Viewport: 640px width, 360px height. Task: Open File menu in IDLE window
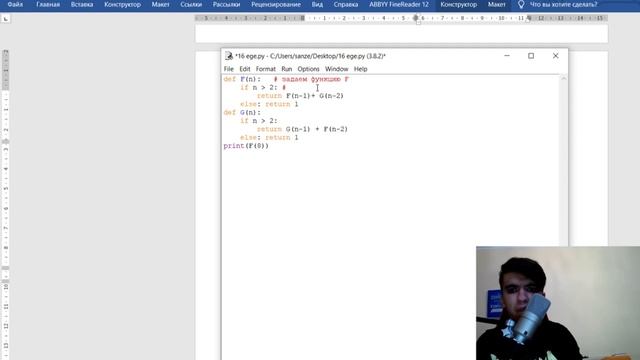pyautogui.click(x=229, y=69)
